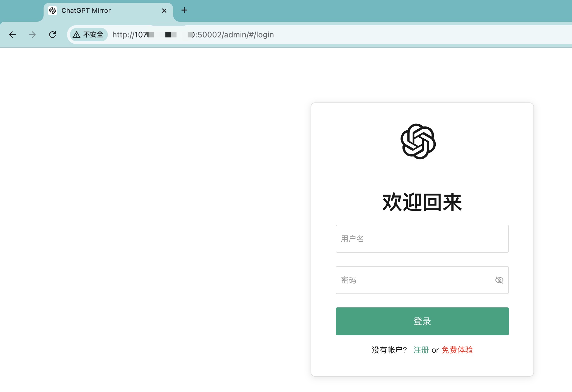The height and width of the screenshot is (392, 572).
Task: Click the ChatGPT logo on the login card
Action: click(418, 142)
